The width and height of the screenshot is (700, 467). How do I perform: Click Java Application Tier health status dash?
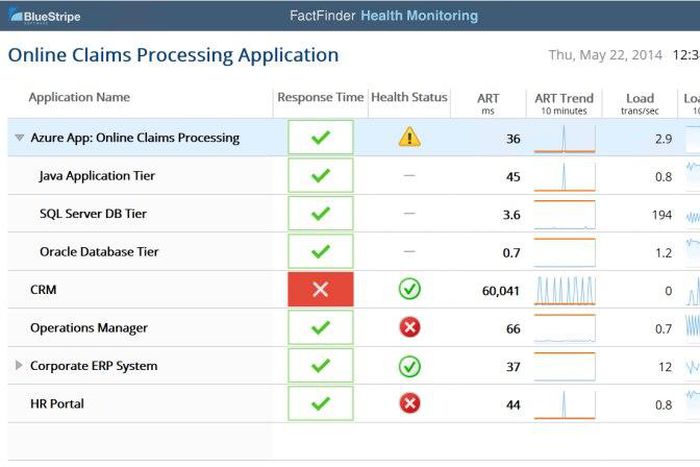coord(409,175)
